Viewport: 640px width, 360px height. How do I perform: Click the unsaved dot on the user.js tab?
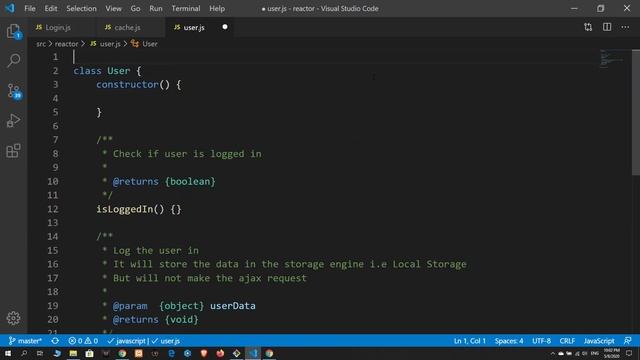point(224,27)
